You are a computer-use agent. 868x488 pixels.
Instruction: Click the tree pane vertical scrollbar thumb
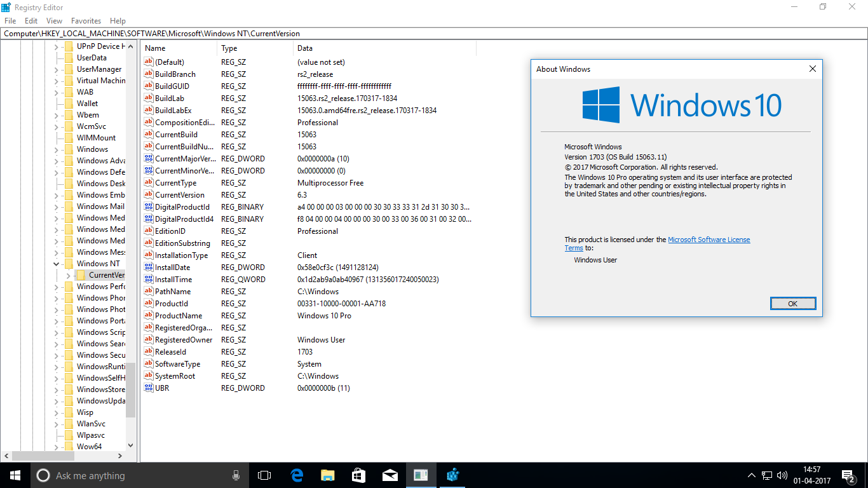click(x=131, y=390)
